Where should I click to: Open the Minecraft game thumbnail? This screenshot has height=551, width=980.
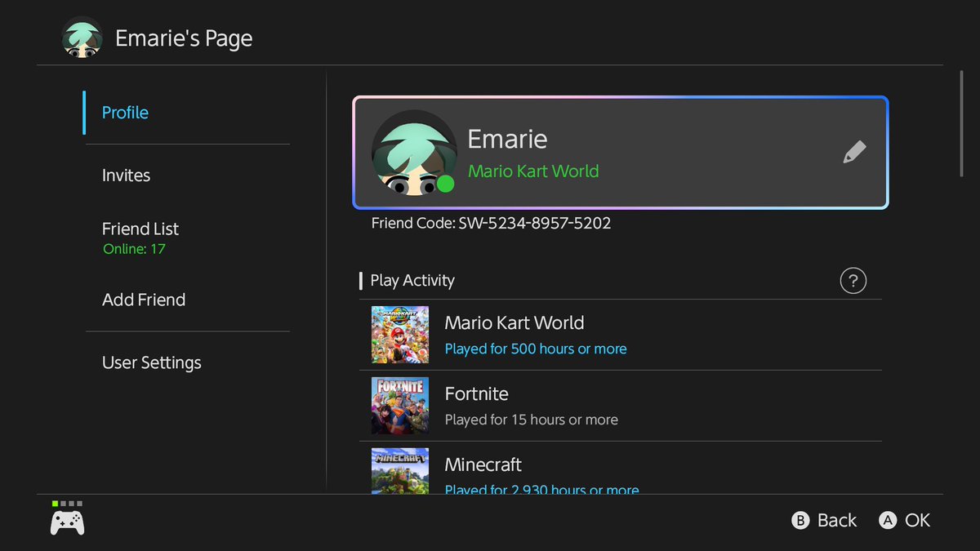(x=400, y=471)
